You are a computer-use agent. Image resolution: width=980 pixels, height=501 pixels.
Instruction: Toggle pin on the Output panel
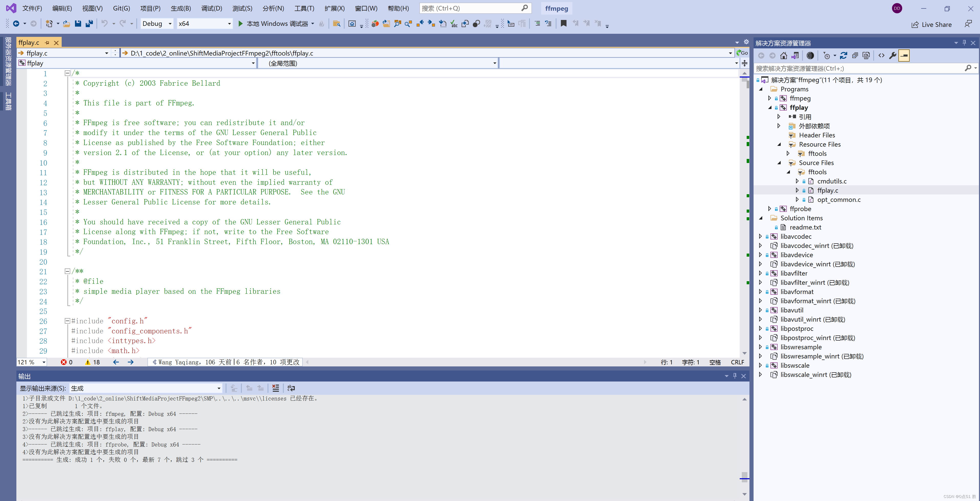pos(735,376)
